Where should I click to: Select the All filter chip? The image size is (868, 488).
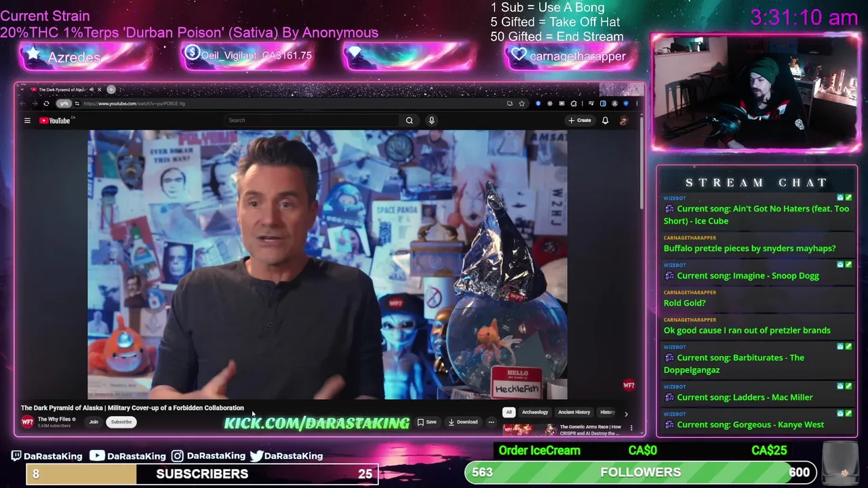pyautogui.click(x=509, y=412)
